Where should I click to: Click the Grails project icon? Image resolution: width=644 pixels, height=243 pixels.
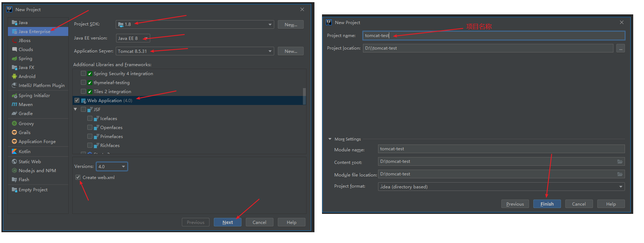point(14,132)
